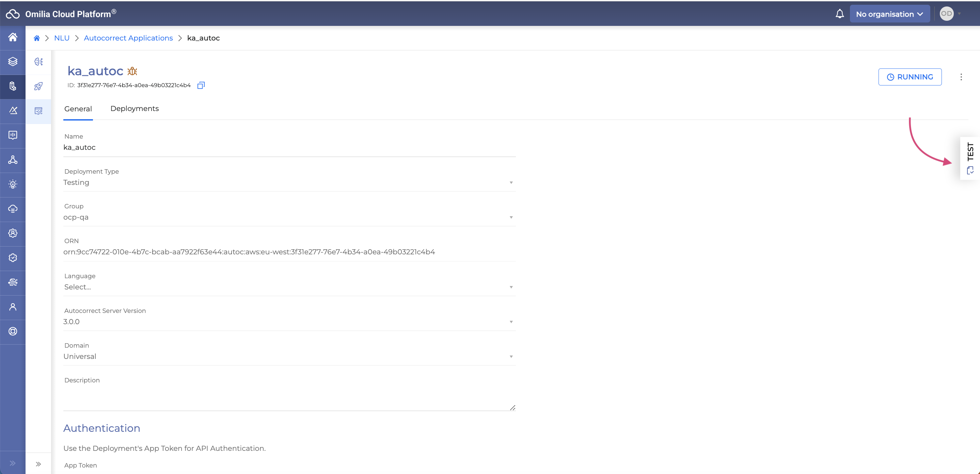The height and width of the screenshot is (474, 980).
Task: Select the highlighted NLU sidebar icon
Action: pyautogui.click(x=13, y=86)
